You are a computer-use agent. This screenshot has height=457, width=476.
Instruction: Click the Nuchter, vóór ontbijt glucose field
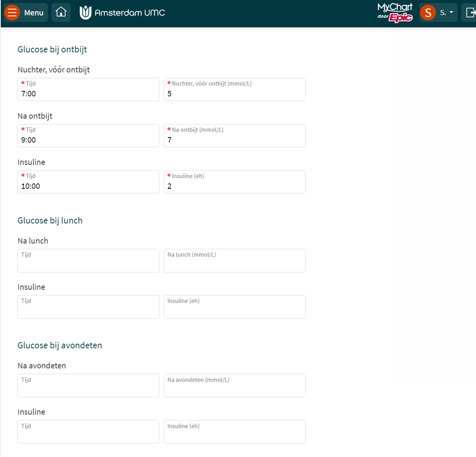[234, 90]
